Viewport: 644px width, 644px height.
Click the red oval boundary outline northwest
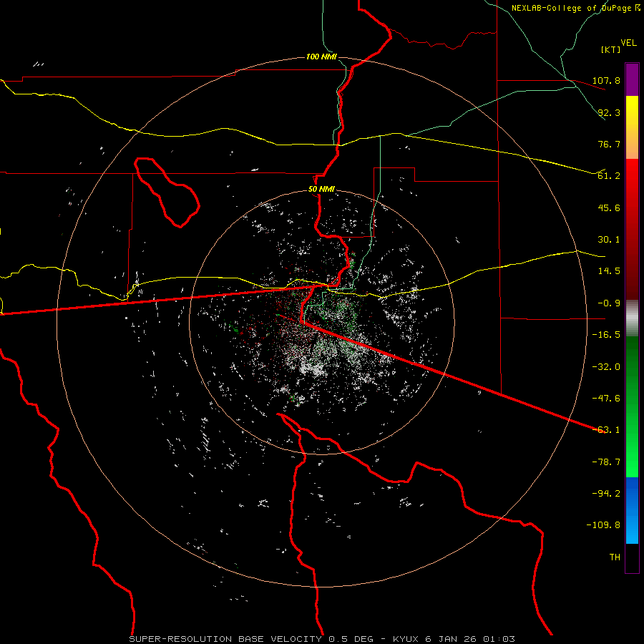(167, 192)
